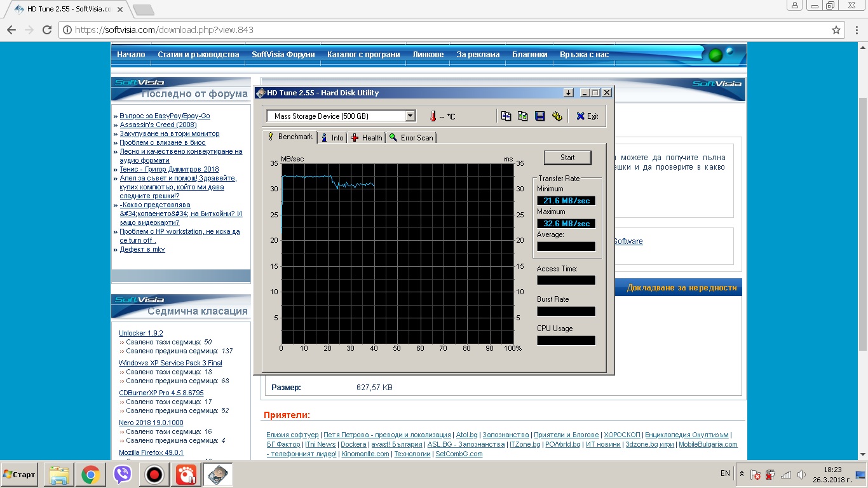
Task: Reload the page with the refresh icon
Action: click(47, 30)
